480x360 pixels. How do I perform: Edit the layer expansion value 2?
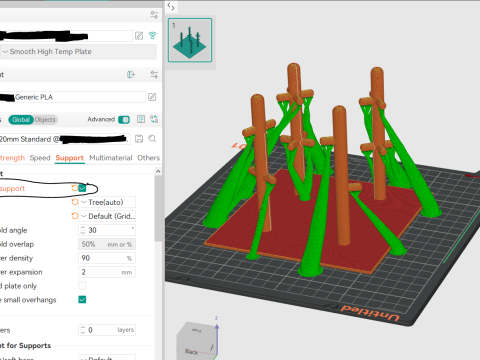pyautogui.click(x=107, y=272)
